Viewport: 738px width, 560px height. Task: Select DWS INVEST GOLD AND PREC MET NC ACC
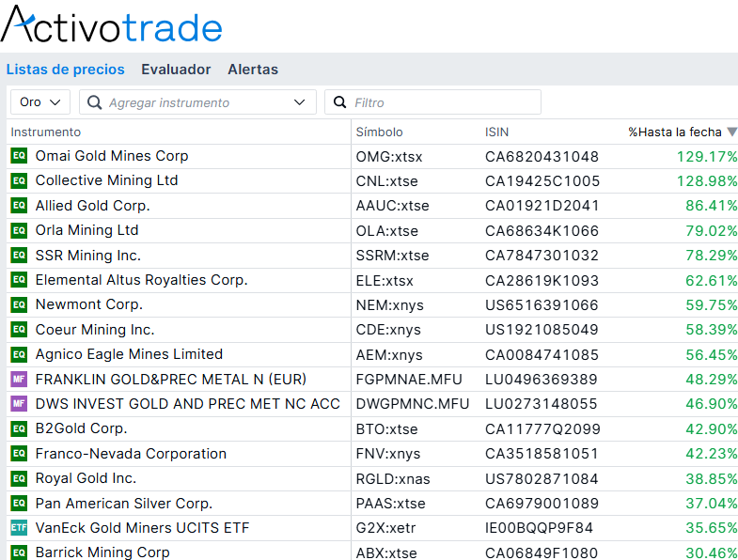point(188,404)
